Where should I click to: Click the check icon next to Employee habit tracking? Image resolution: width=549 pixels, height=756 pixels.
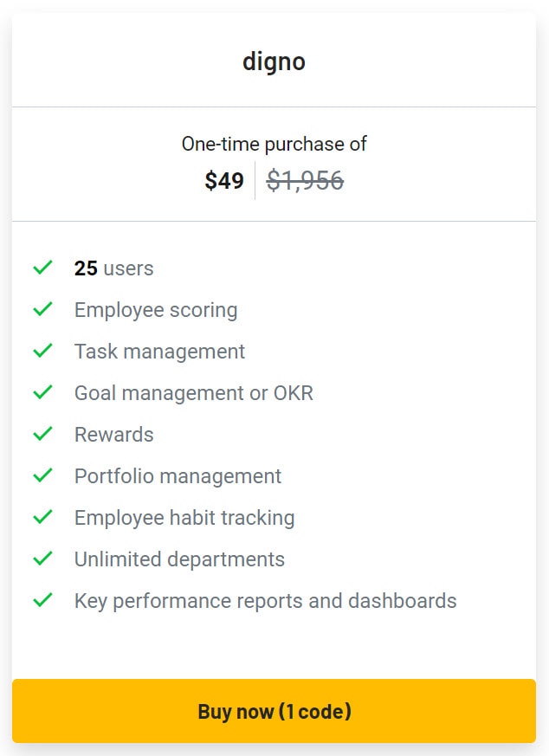pyautogui.click(x=42, y=517)
